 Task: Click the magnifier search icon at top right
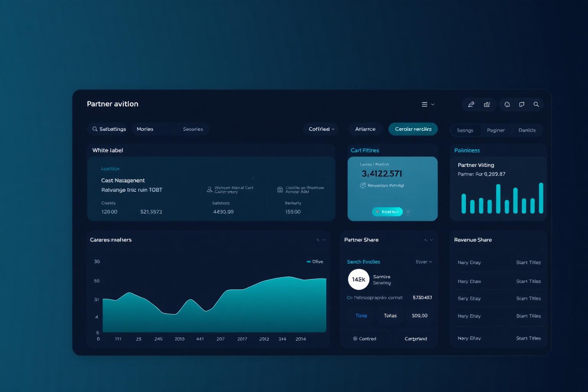536,105
